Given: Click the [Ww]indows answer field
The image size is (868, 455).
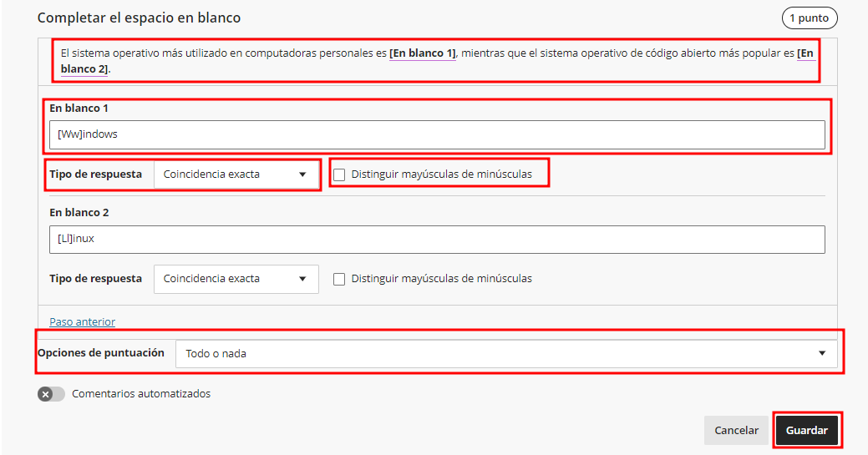Looking at the screenshot, I should coord(437,134).
